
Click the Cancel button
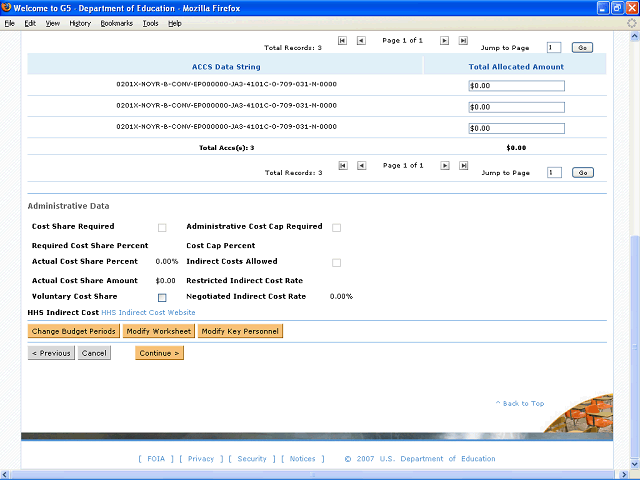point(94,353)
